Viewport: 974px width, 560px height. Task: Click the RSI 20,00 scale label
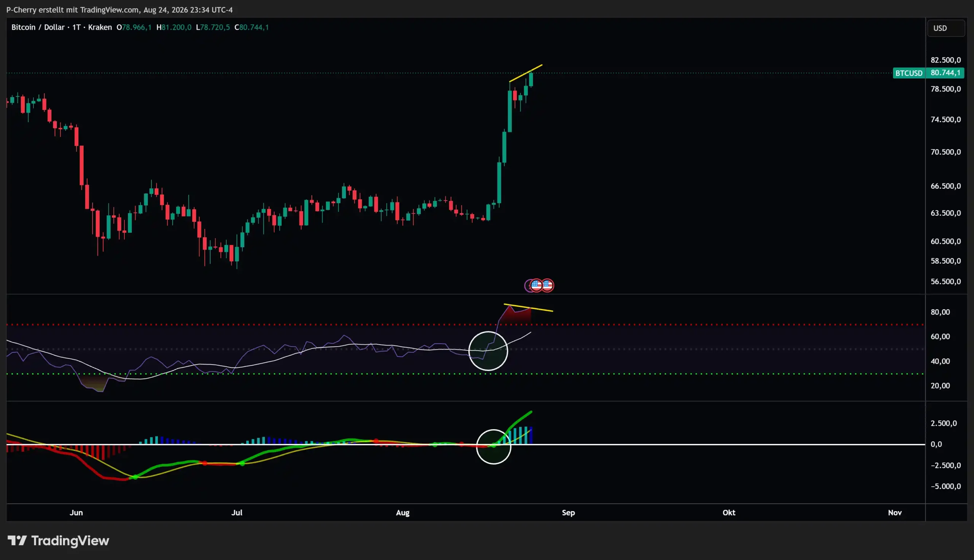[x=940, y=386]
